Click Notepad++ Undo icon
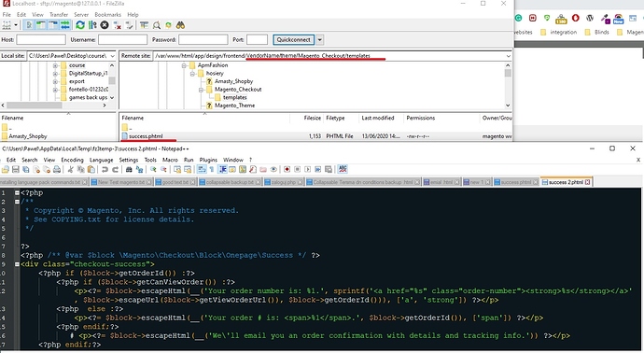This screenshot has height=353, width=644. [105, 169]
